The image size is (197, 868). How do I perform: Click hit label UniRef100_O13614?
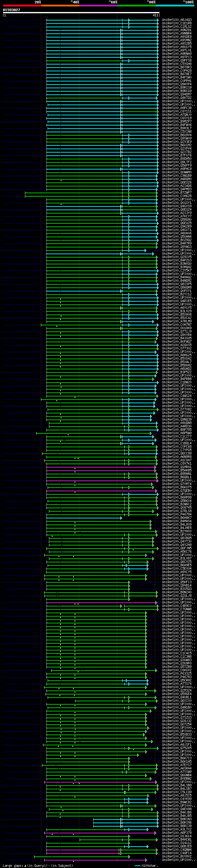pos(177,836)
